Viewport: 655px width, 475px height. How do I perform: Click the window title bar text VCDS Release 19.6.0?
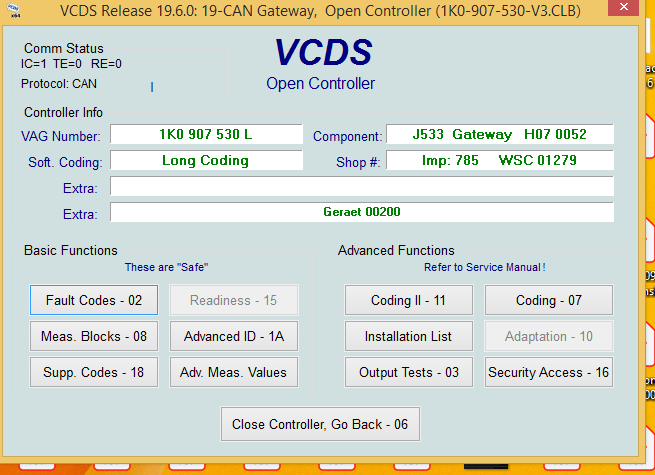click(x=320, y=11)
